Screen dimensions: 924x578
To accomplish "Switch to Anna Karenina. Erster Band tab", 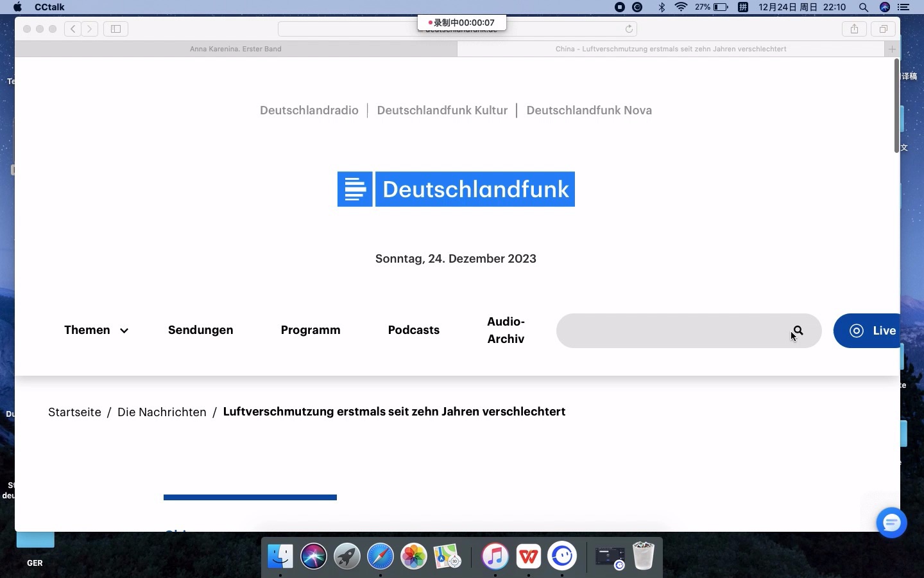I will (235, 49).
